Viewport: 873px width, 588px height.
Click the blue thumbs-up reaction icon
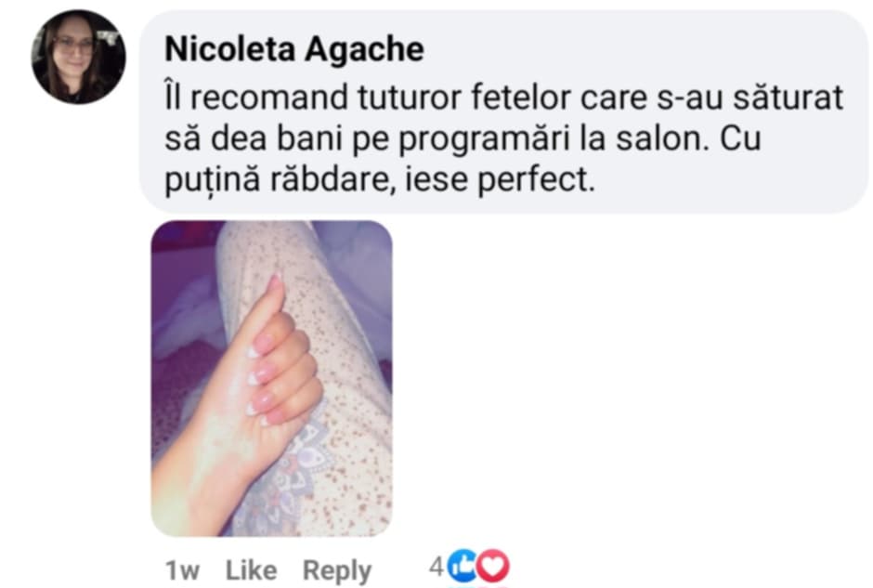(x=463, y=567)
